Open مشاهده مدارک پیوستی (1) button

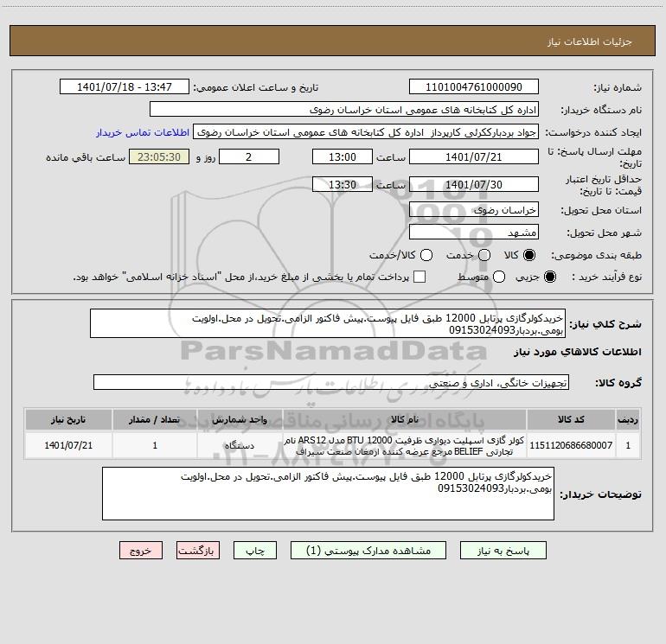tap(368, 551)
